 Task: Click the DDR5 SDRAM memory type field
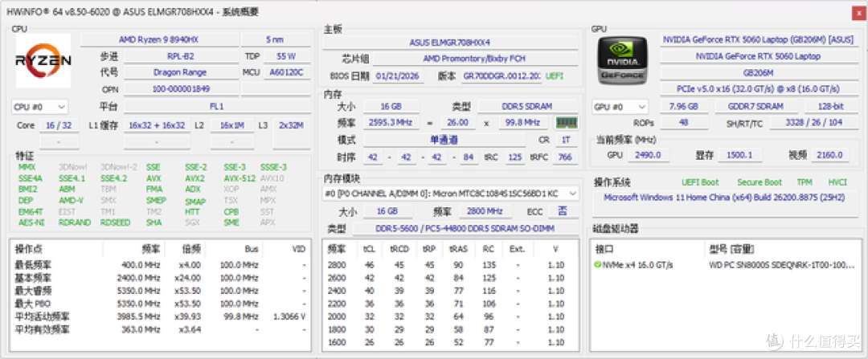tap(527, 106)
